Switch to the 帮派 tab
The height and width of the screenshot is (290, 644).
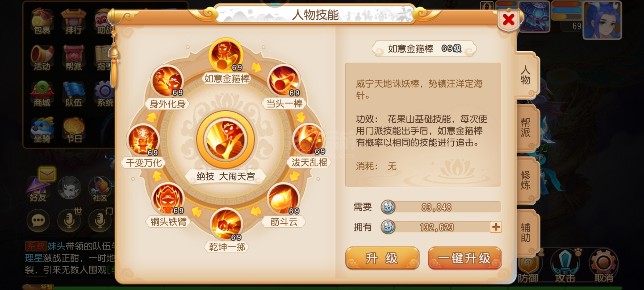(x=526, y=128)
